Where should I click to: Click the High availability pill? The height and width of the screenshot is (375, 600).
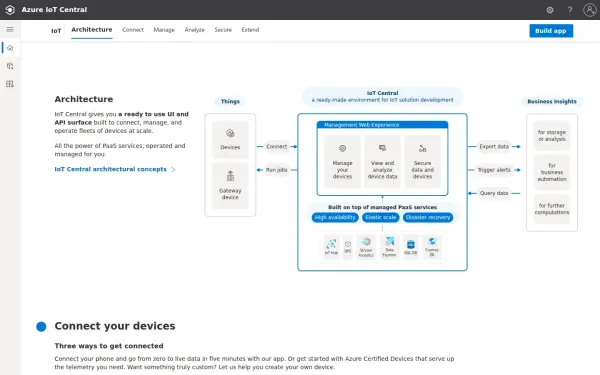pyautogui.click(x=335, y=217)
